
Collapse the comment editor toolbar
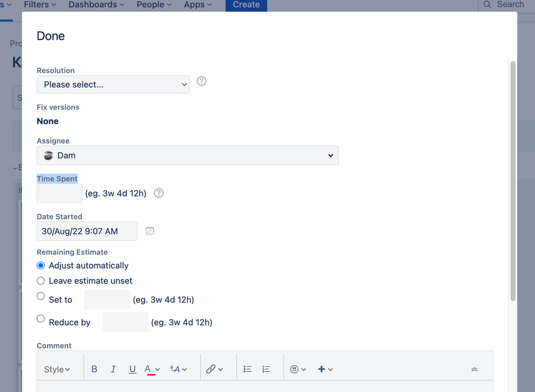[474, 370]
